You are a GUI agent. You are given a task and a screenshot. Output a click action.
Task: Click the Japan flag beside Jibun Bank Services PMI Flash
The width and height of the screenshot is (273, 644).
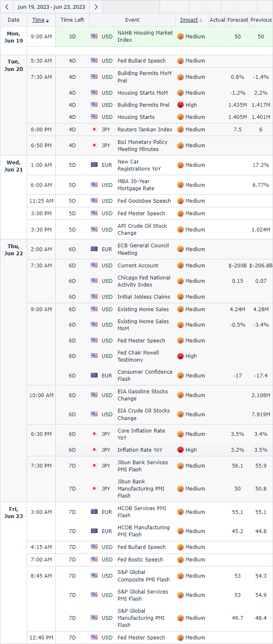(x=94, y=466)
